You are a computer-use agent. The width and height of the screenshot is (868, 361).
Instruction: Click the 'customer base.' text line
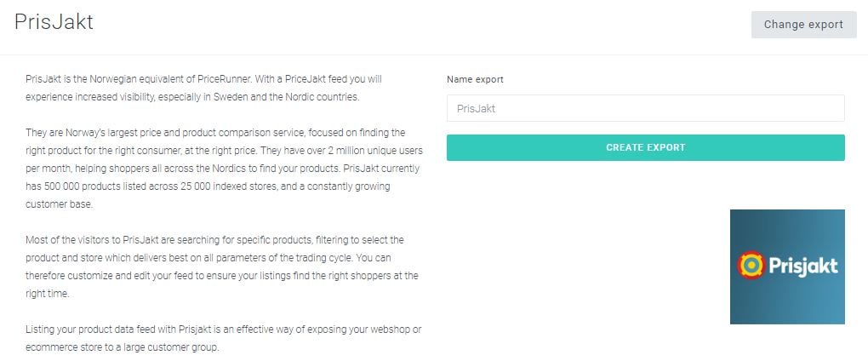(x=60, y=204)
